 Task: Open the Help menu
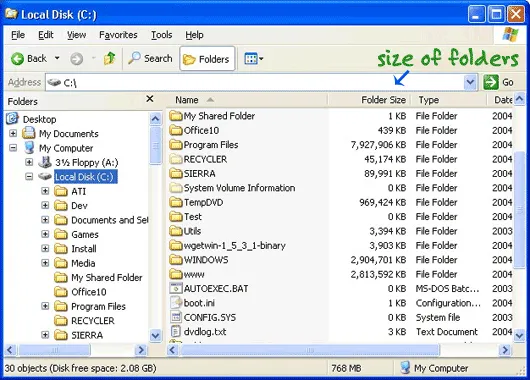(194, 35)
